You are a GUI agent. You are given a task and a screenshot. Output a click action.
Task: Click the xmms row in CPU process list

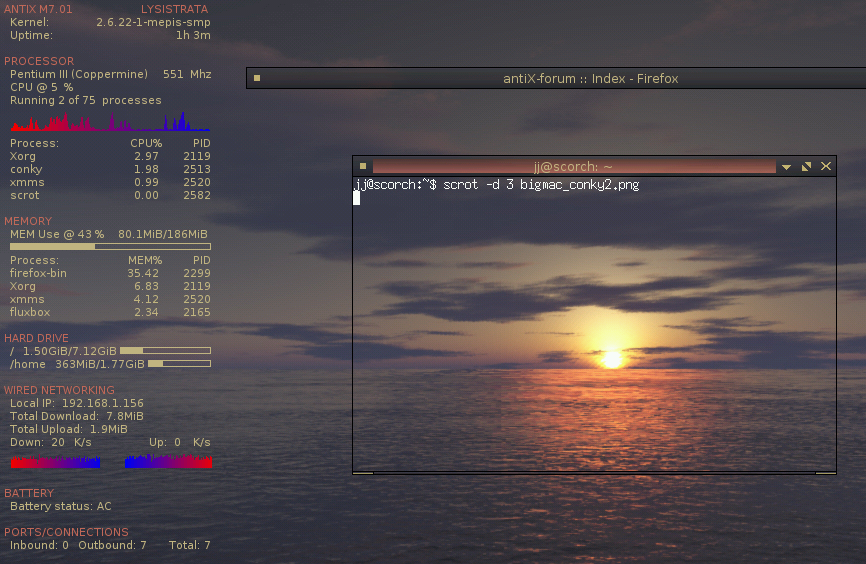[110, 182]
